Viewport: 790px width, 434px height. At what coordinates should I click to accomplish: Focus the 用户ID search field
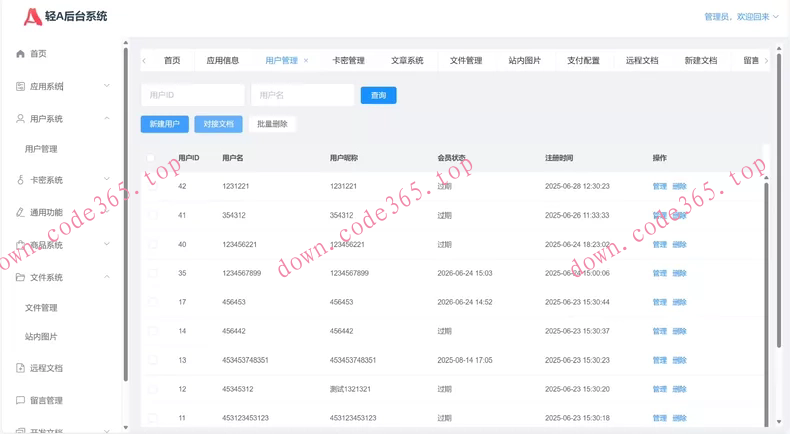[x=192, y=95]
